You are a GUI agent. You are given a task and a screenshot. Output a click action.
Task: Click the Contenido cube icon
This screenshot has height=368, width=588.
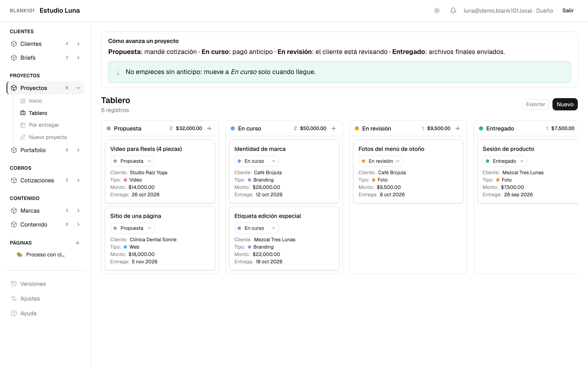(14, 224)
